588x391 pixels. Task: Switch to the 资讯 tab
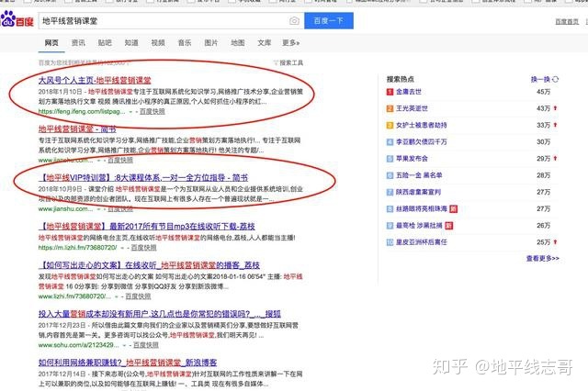tap(78, 43)
